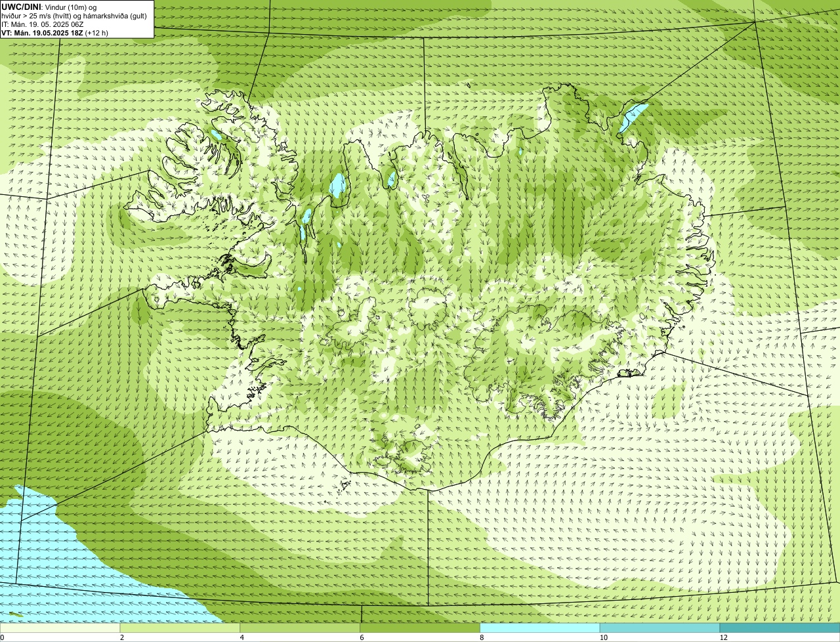This screenshot has width=840, height=642.
Task: Click the '10' label on the wind scale
Action: point(604,637)
